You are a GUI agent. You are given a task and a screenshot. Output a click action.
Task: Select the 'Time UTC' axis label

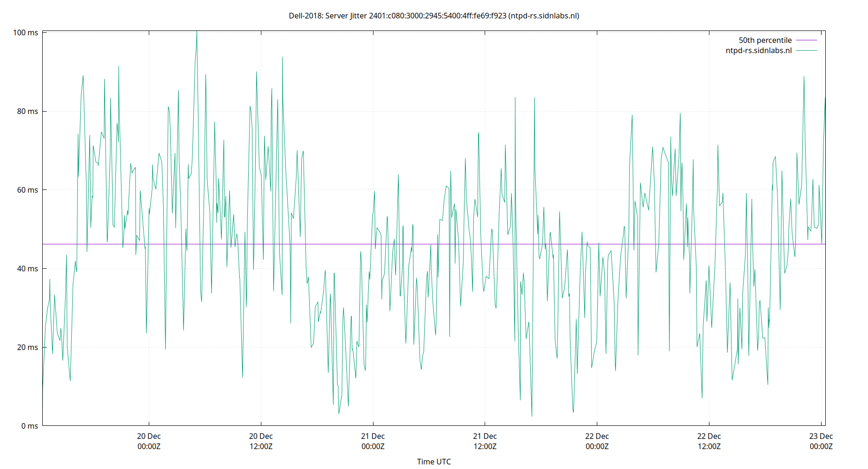click(434, 461)
